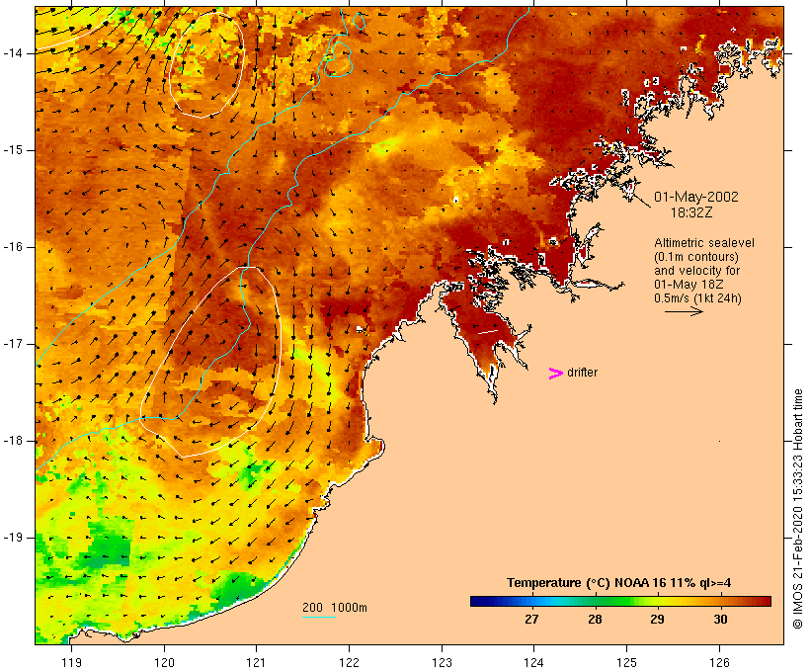Click the cyan 200 1000m isobath legend line
Screen dimensions: 810x672
pyautogui.click(x=319, y=617)
